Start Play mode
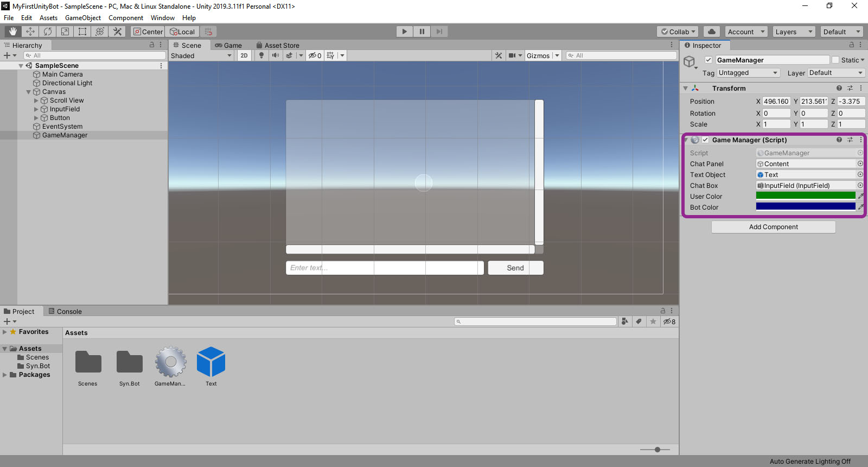The image size is (868, 467). coord(404,31)
